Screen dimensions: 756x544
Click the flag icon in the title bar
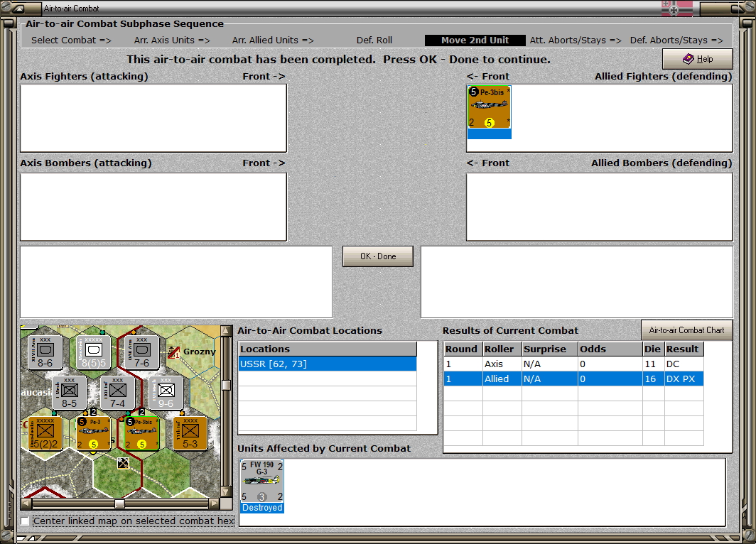(x=676, y=9)
